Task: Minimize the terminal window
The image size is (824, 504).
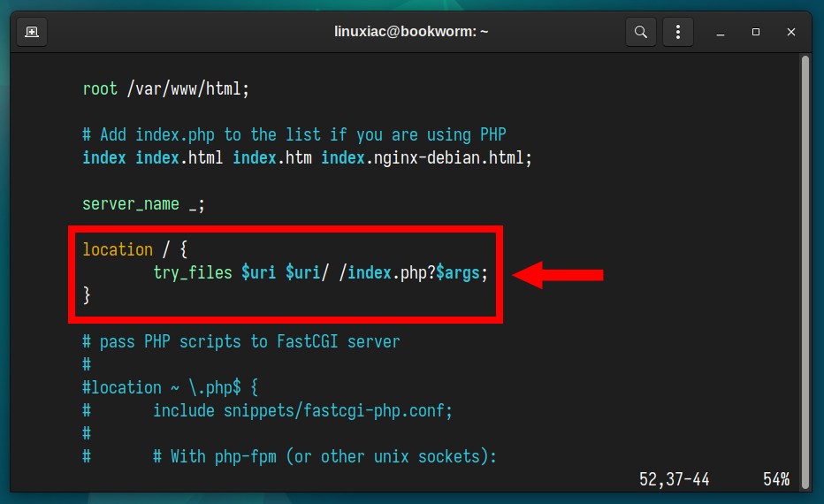Action: point(721,32)
